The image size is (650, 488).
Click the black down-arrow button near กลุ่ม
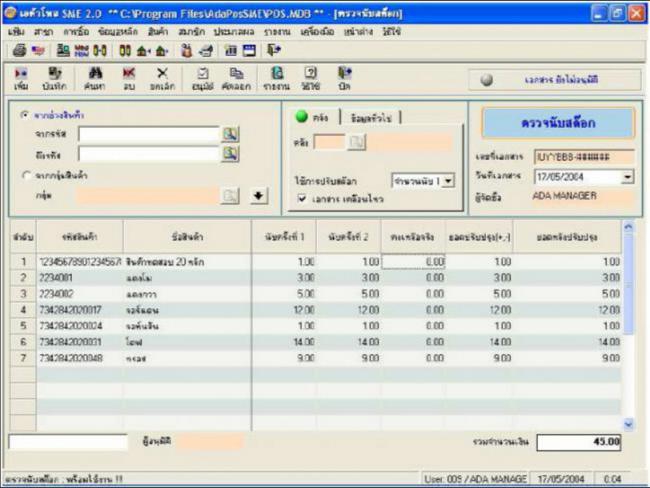(259, 196)
